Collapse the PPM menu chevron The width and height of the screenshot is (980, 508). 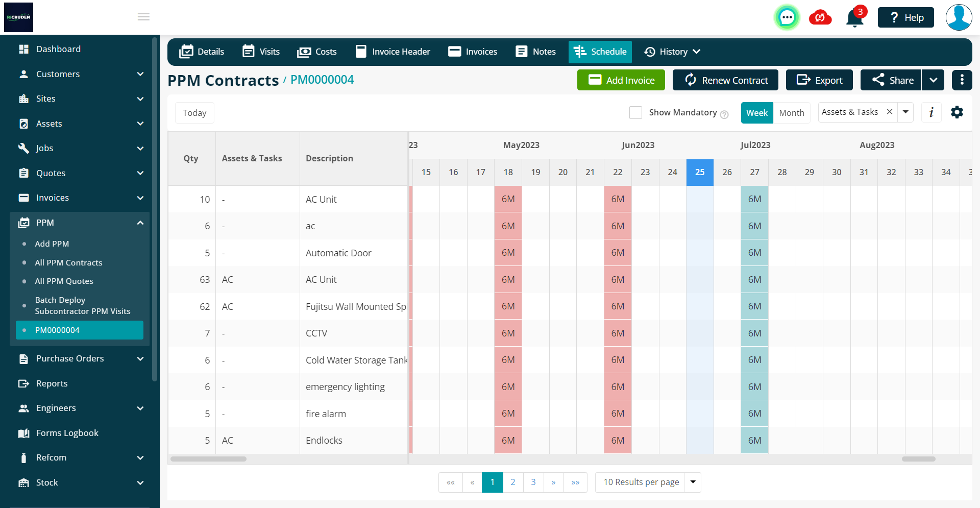140,223
